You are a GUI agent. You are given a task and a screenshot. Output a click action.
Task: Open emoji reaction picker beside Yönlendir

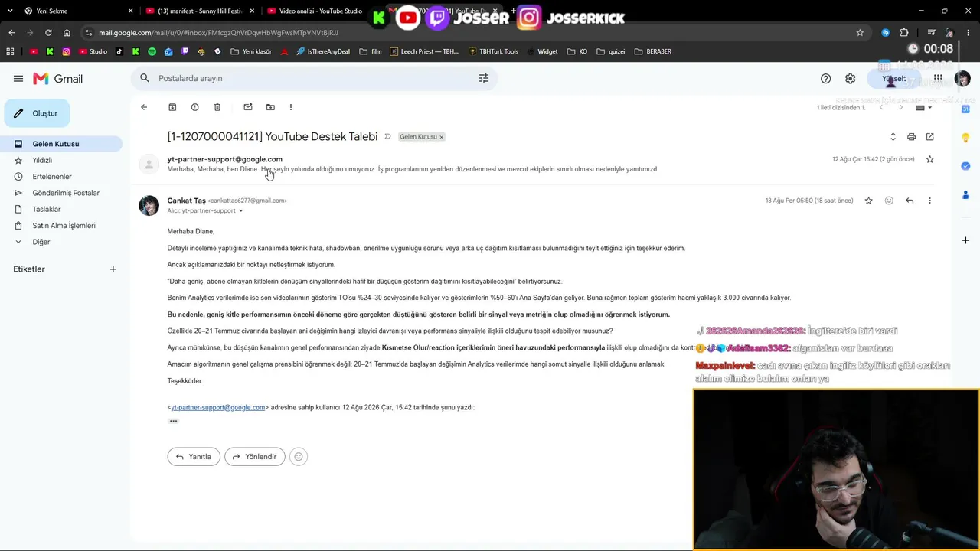click(x=299, y=457)
